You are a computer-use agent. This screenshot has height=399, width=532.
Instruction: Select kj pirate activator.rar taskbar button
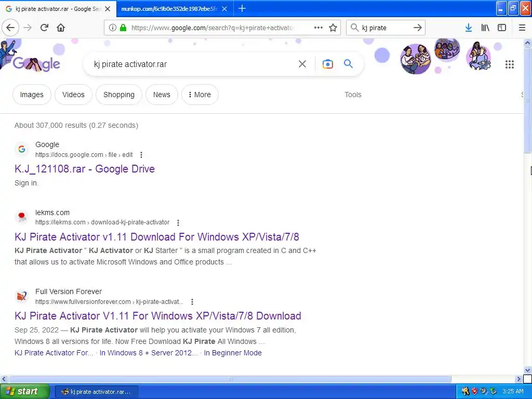(x=96, y=392)
